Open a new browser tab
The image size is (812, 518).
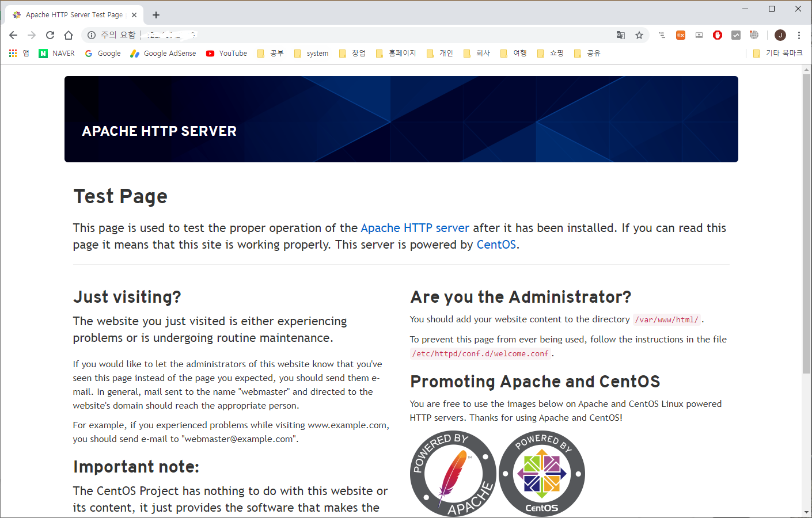tap(156, 15)
